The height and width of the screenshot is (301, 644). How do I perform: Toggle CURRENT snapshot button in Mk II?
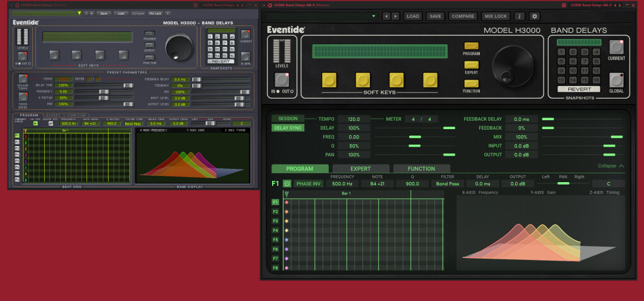616,47
